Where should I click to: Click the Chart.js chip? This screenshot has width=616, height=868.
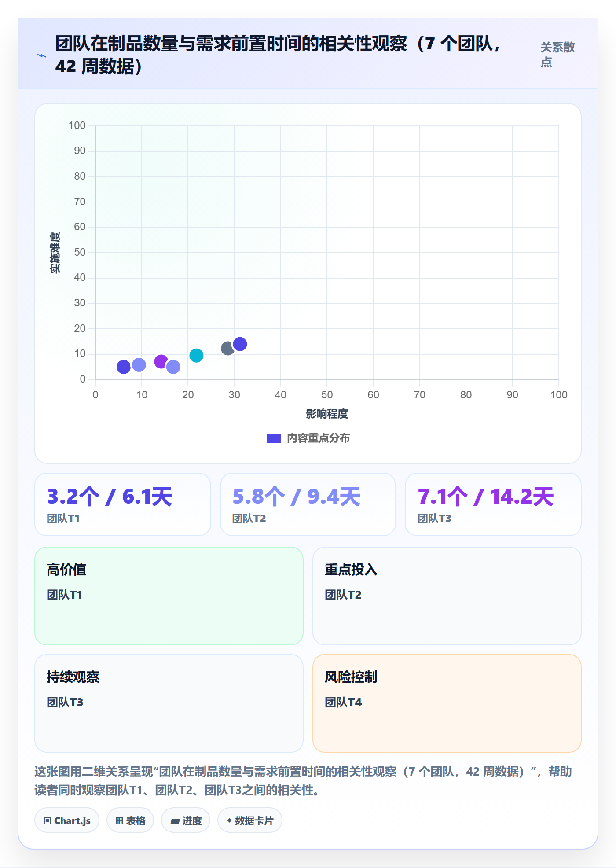tap(67, 820)
